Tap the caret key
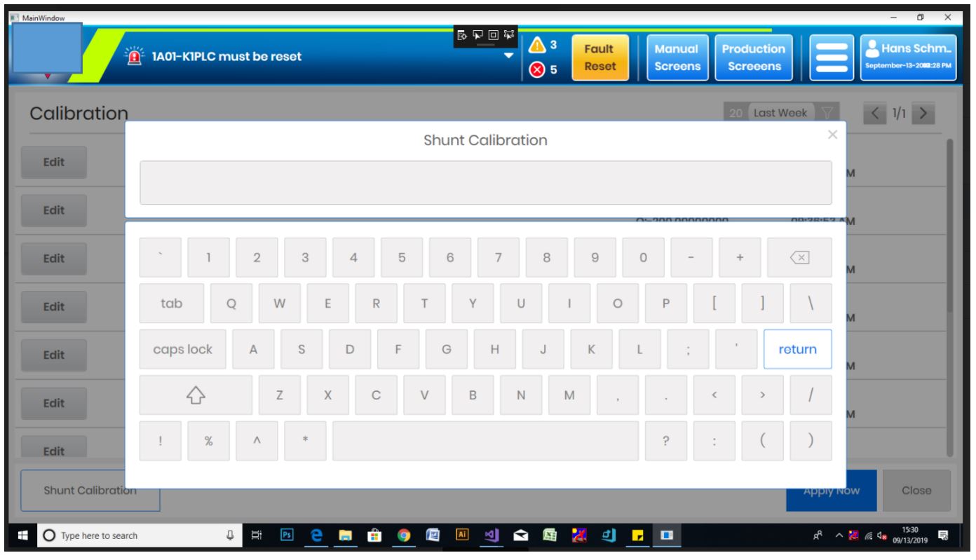This screenshot has width=976, height=560. click(257, 441)
